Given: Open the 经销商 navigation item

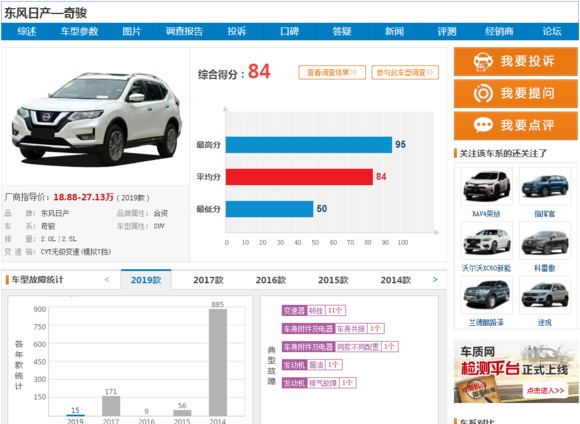Looking at the screenshot, I should click(499, 31).
